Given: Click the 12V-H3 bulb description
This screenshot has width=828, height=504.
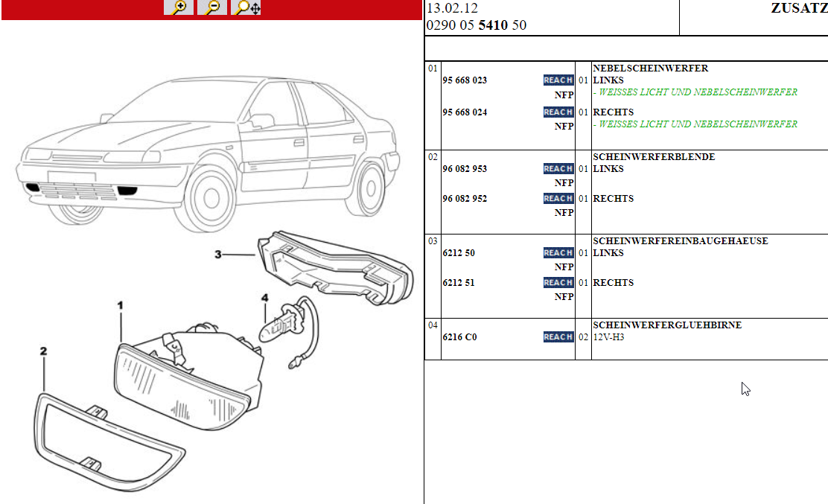Looking at the screenshot, I should [608, 336].
